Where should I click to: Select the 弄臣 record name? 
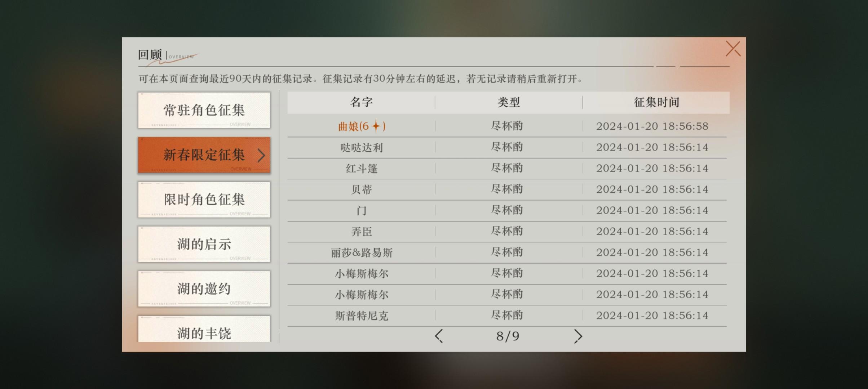coord(362,231)
